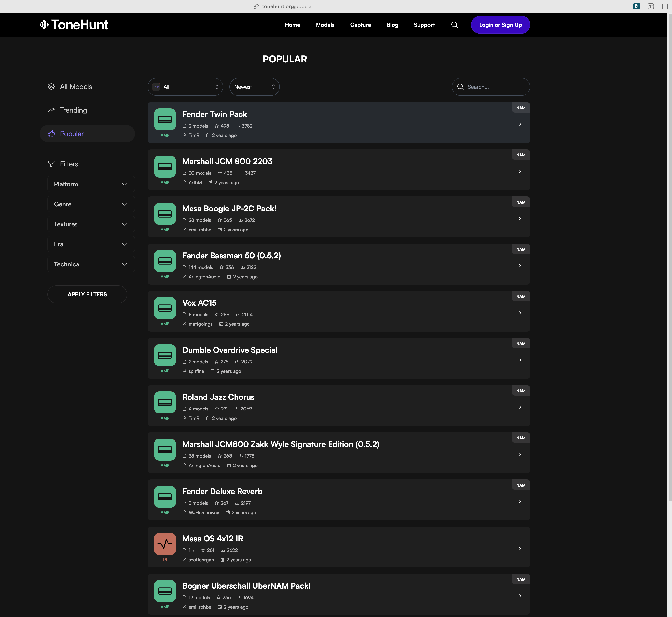Click the Mesa OS 4x12 IR waveform icon
672x617 pixels.
[x=165, y=544]
